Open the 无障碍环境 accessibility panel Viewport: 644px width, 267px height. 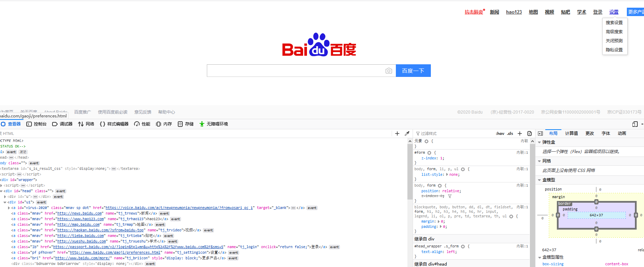pyautogui.click(x=213, y=124)
